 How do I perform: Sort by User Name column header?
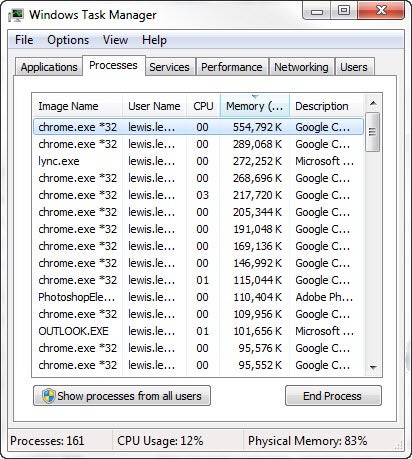tap(154, 106)
